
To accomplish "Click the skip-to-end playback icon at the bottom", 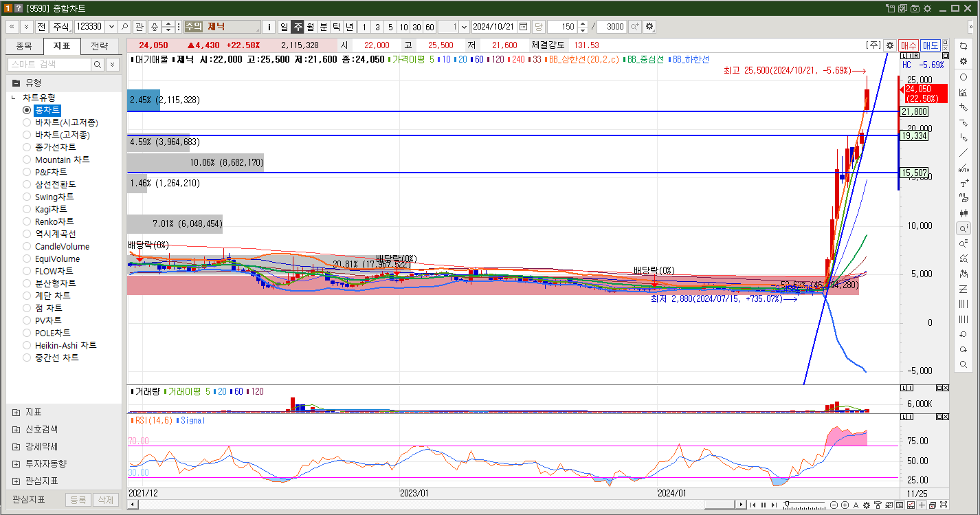I will coord(774,505).
